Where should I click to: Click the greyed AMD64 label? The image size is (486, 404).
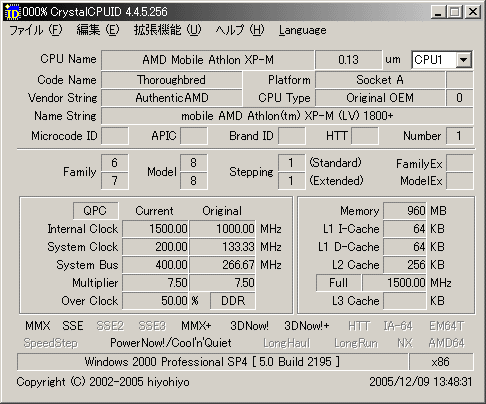pyautogui.click(x=446, y=343)
